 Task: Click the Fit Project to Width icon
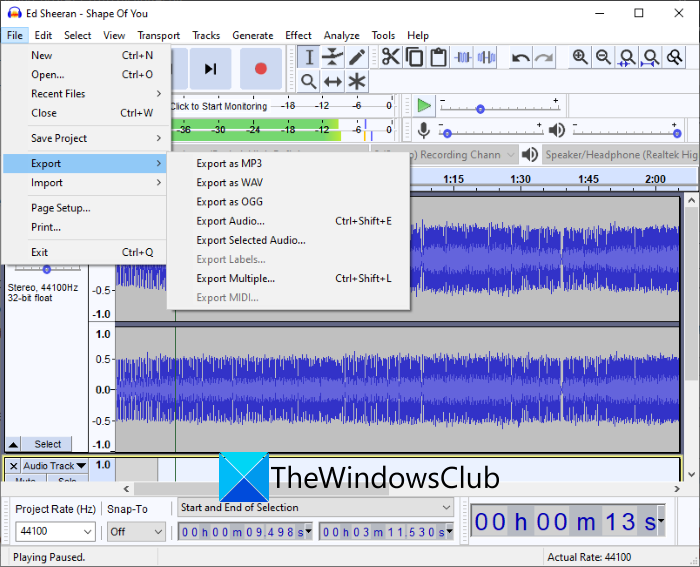651,57
